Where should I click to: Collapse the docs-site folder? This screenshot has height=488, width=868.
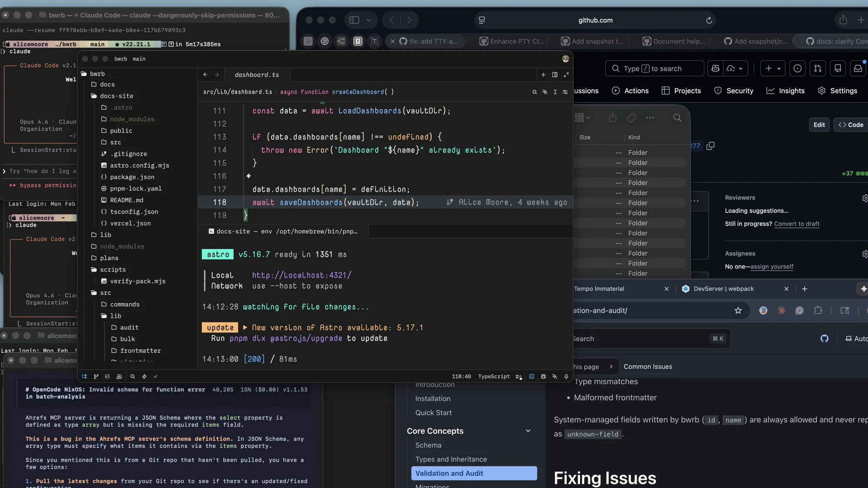click(x=116, y=96)
